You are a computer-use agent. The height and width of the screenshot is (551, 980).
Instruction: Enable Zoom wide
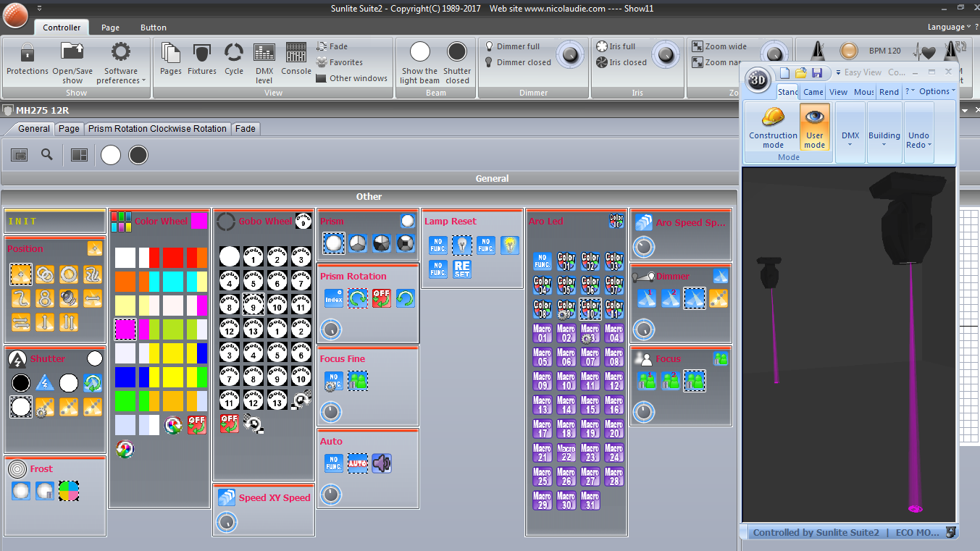tap(719, 46)
